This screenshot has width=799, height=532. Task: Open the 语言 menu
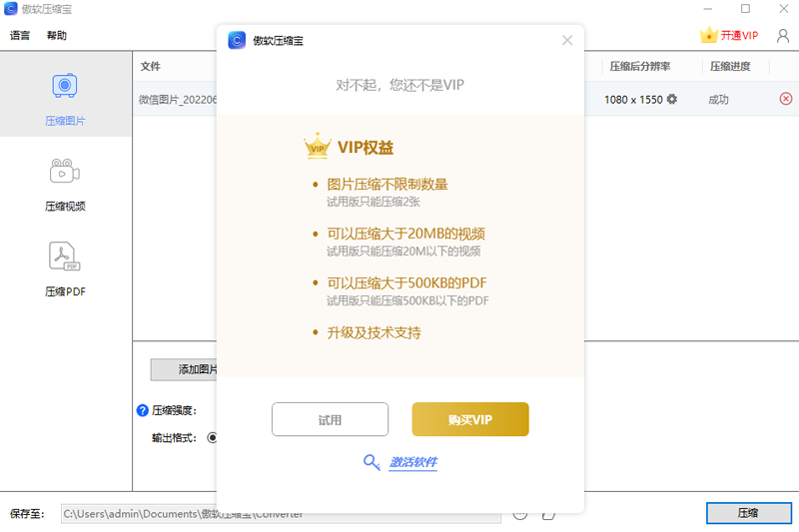tap(20, 36)
